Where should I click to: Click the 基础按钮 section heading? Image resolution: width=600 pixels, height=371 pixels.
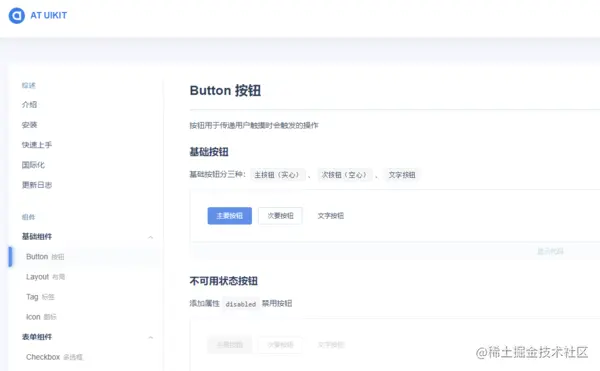tap(209, 152)
